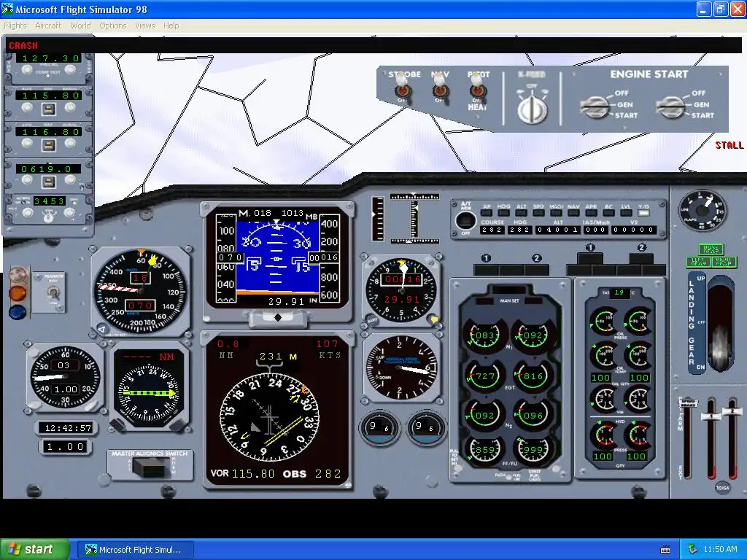Click the flaps position indicator dial
Image resolution: width=747 pixels, height=560 pixels.
coord(703,211)
